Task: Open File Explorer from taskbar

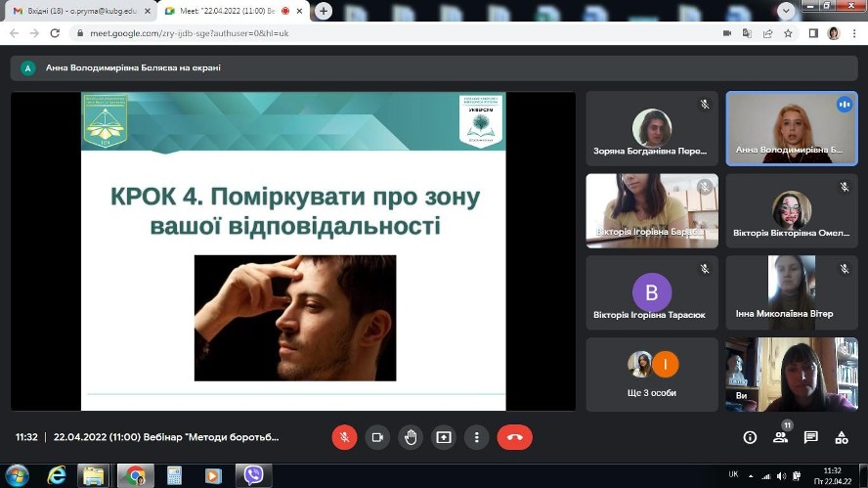Action: click(94, 475)
